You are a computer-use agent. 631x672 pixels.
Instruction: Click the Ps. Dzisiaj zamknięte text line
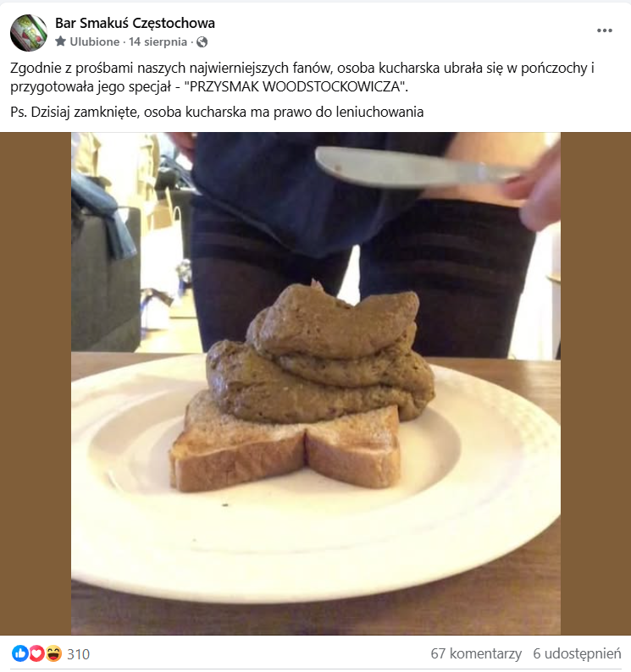pyautogui.click(x=217, y=113)
